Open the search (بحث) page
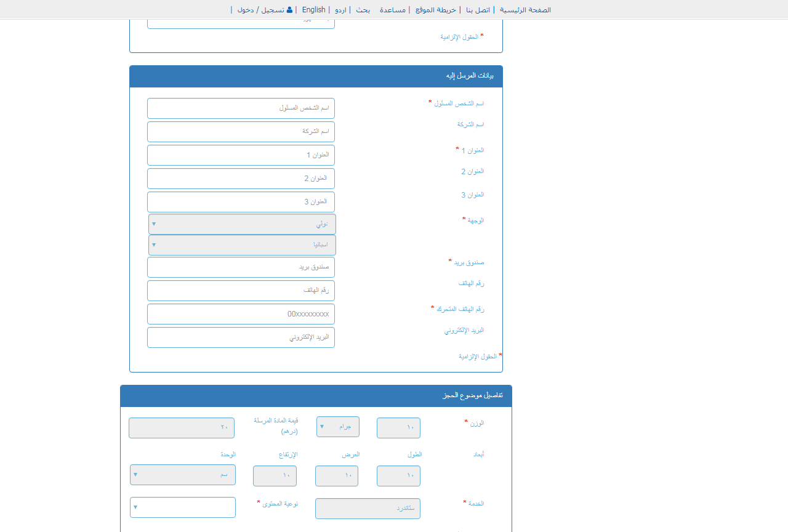Screen dimensions: 788x532 point(363,10)
